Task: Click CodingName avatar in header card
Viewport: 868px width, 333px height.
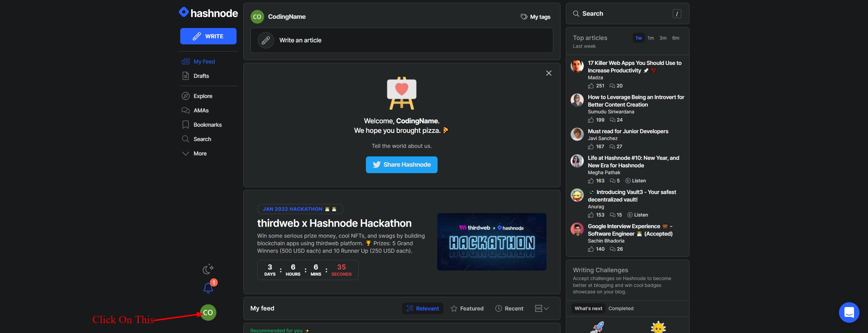Action: [x=257, y=17]
